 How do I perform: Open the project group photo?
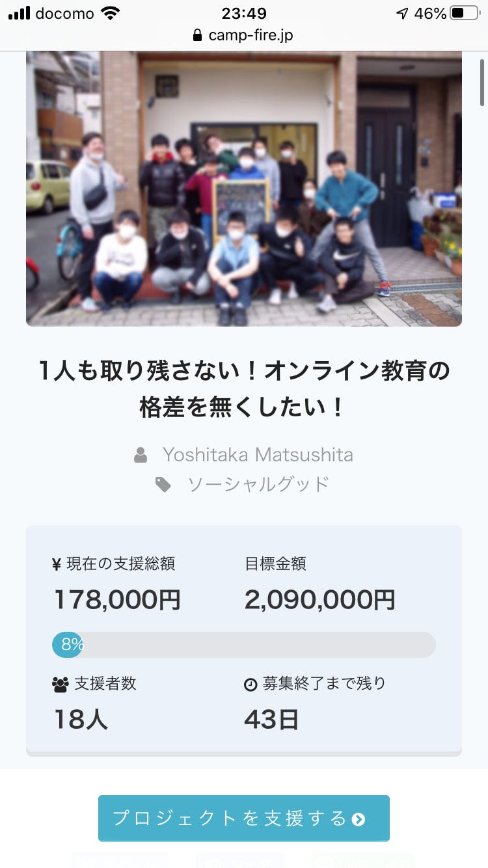pyautogui.click(x=244, y=189)
